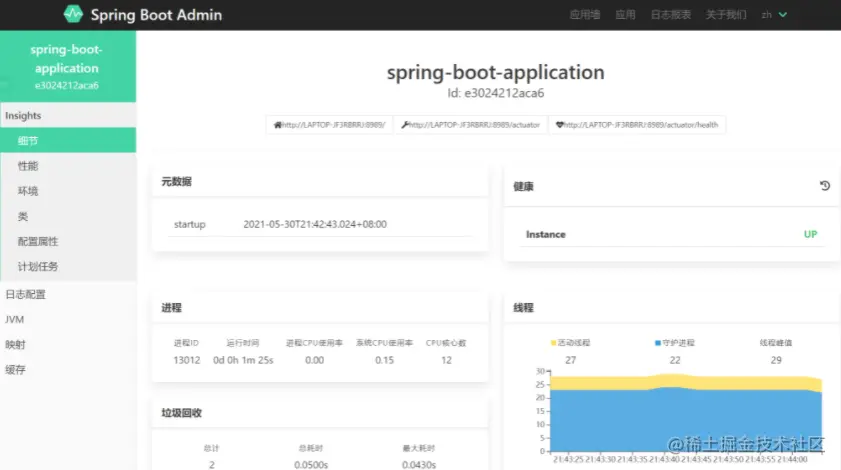This screenshot has width=841, height=470.
Task: Open the health history clock icon
Action: 824,186
